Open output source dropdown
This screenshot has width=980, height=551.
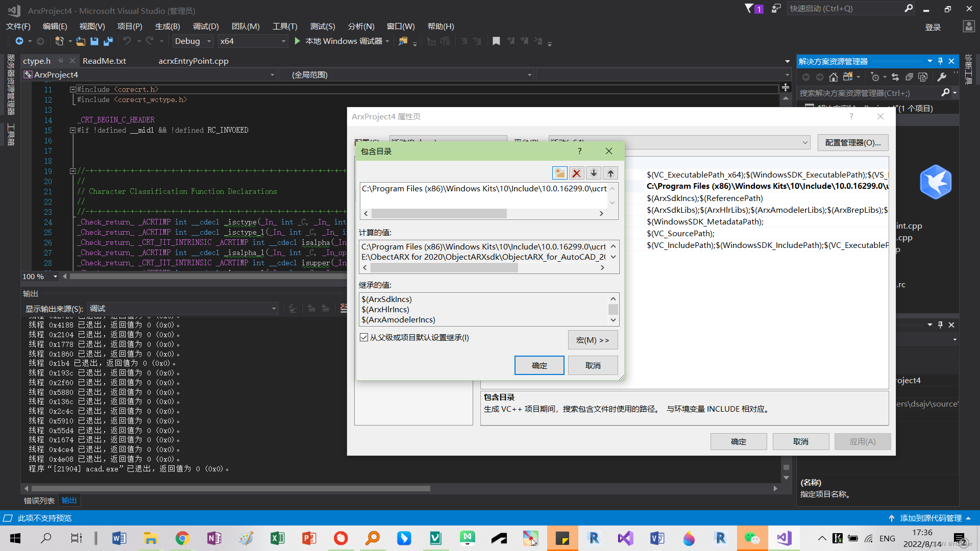tap(274, 309)
